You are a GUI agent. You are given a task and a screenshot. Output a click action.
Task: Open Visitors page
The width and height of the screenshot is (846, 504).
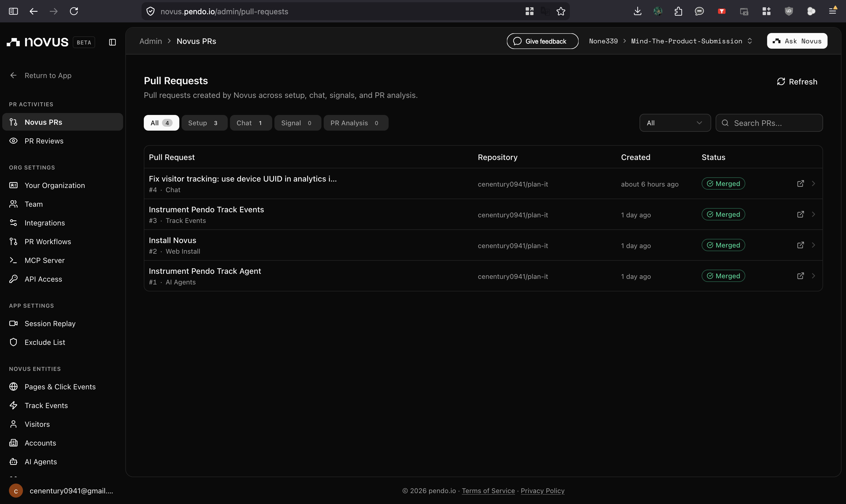[x=62, y=424]
